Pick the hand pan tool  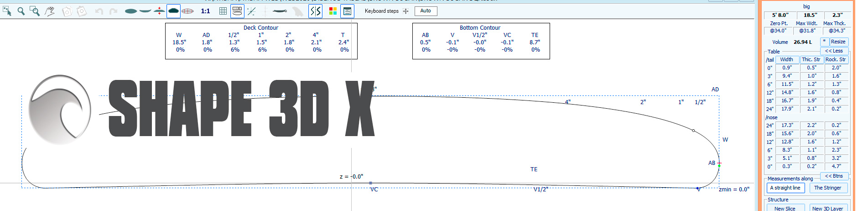(x=50, y=11)
